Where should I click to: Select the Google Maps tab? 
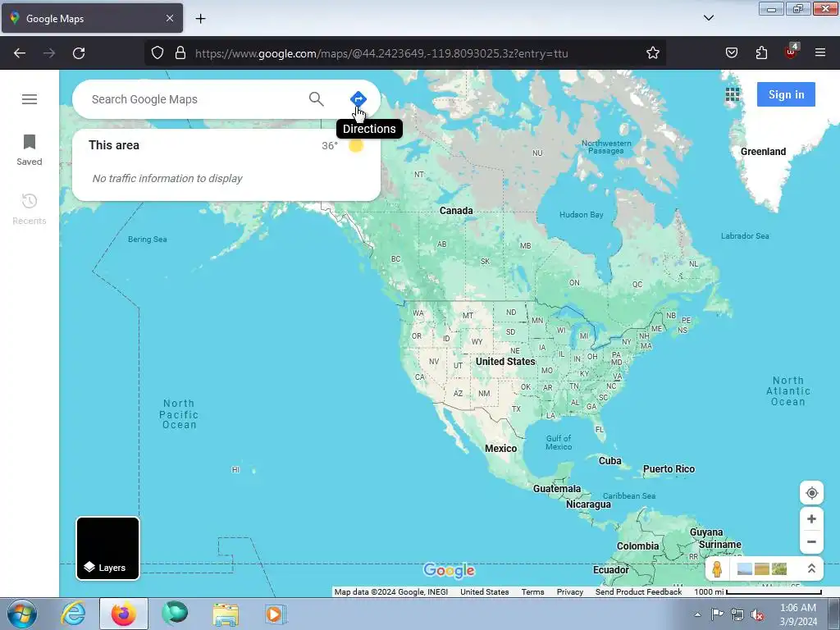coord(92,18)
